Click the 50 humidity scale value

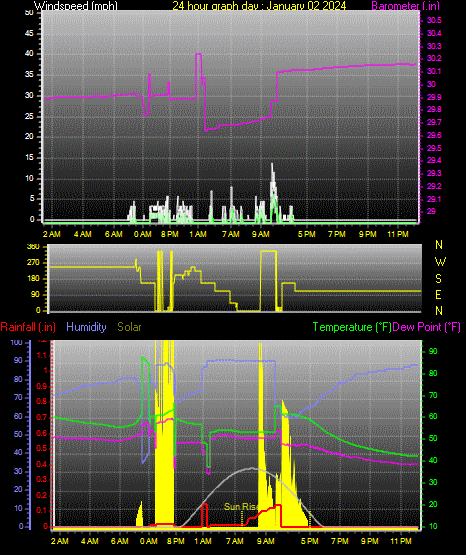(x=18, y=434)
